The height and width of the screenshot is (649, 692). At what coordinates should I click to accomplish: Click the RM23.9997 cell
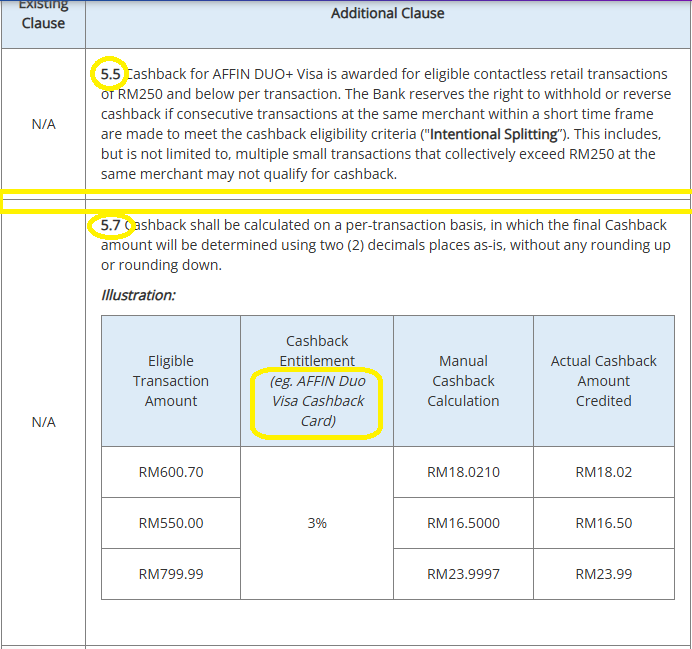(x=463, y=574)
